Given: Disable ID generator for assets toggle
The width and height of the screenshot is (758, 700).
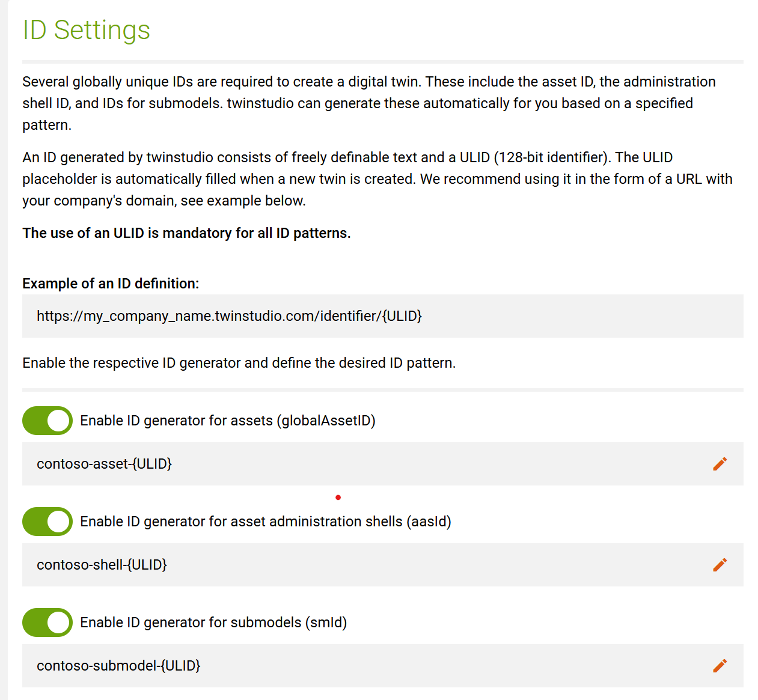Looking at the screenshot, I should (47, 421).
